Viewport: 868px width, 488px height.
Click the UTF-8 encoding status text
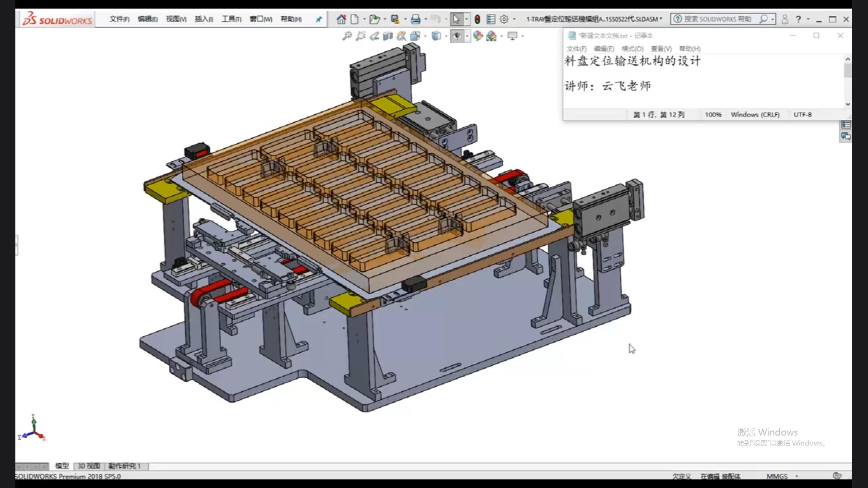tap(802, 115)
